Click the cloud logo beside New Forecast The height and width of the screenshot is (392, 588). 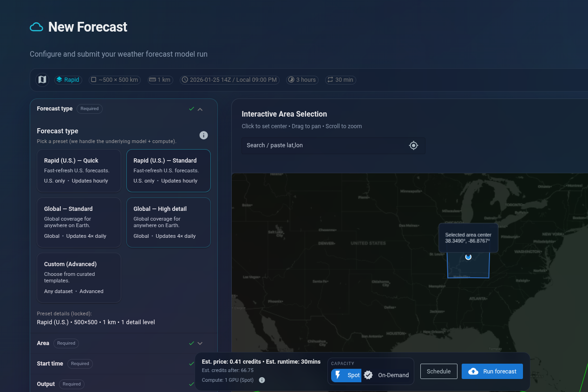click(x=36, y=27)
